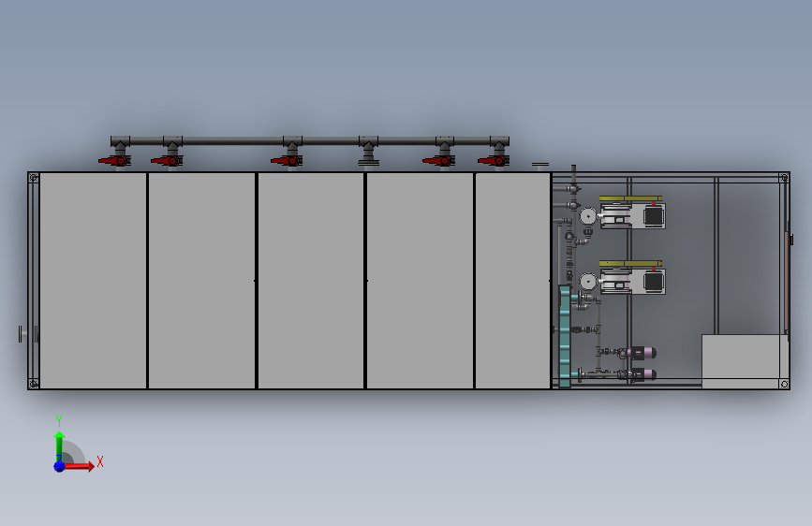Select the gray box in the equipment room corner
The height and width of the screenshot is (526, 812).
745,361
